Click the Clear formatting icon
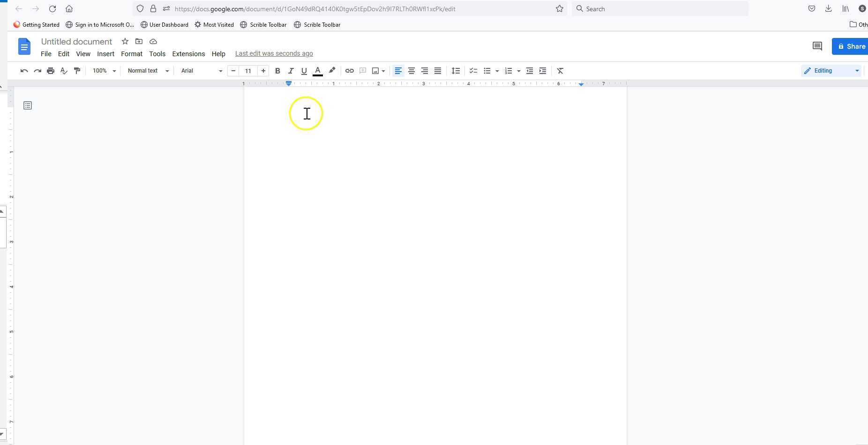 (x=560, y=71)
